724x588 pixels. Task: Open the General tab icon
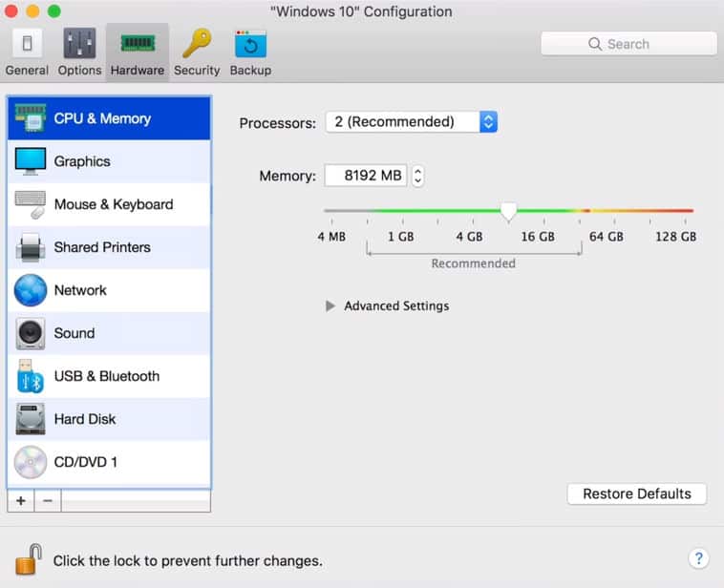pyautogui.click(x=27, y=43)
